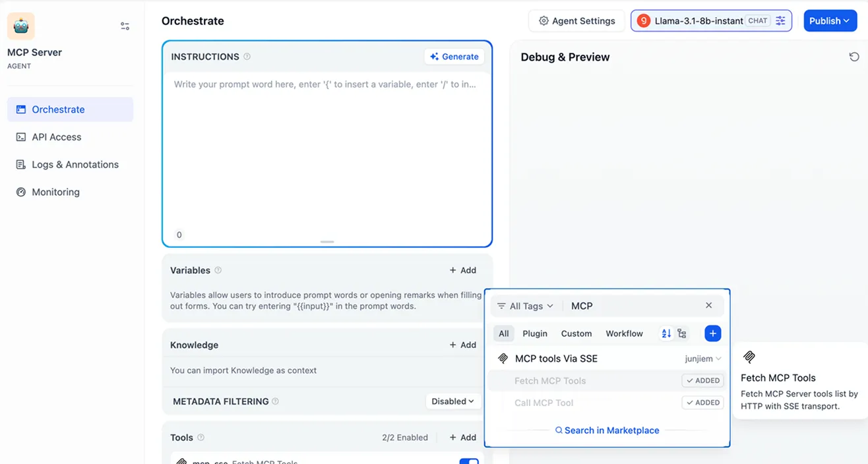Click the Generate button in Instructions
Viewport: 868px width, 464px height.
454,57
